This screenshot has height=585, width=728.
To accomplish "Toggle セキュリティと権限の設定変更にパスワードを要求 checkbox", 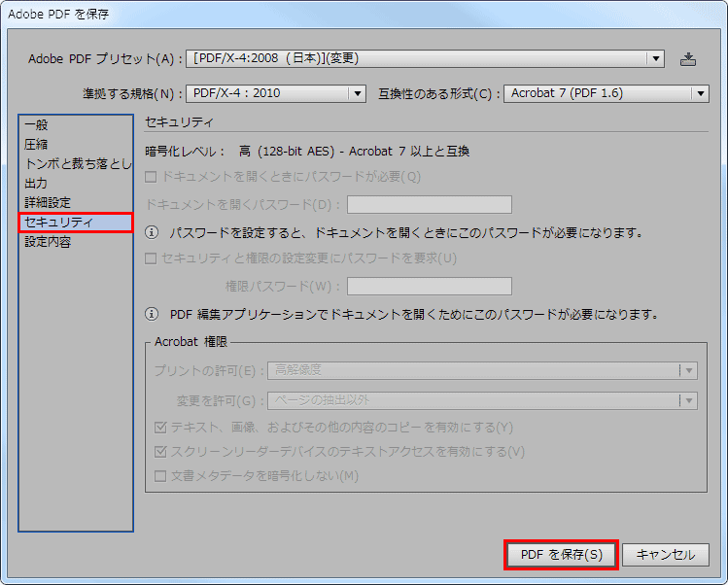I will [x=151, y=258].
